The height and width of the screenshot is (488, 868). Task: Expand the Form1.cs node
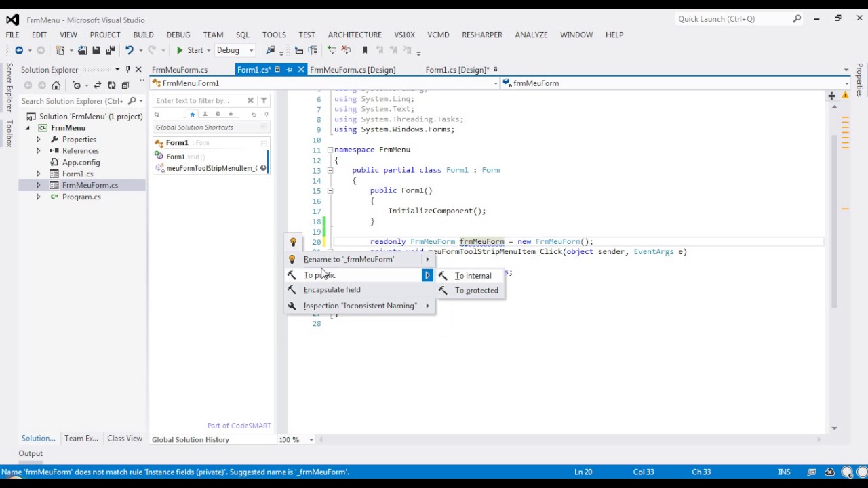tap(38, 174)
